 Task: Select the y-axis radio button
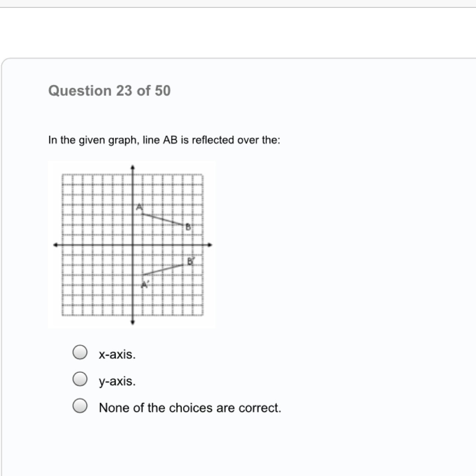click(80, 380)
